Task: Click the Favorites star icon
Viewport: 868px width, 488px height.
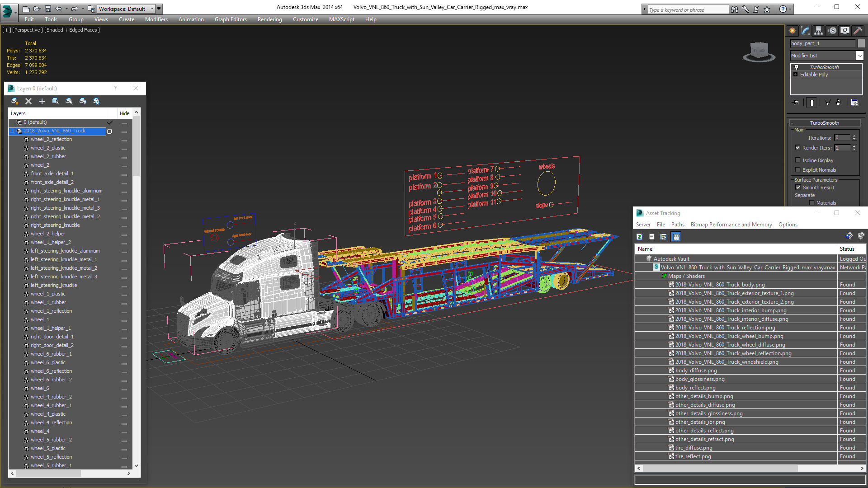Action: 767,9
